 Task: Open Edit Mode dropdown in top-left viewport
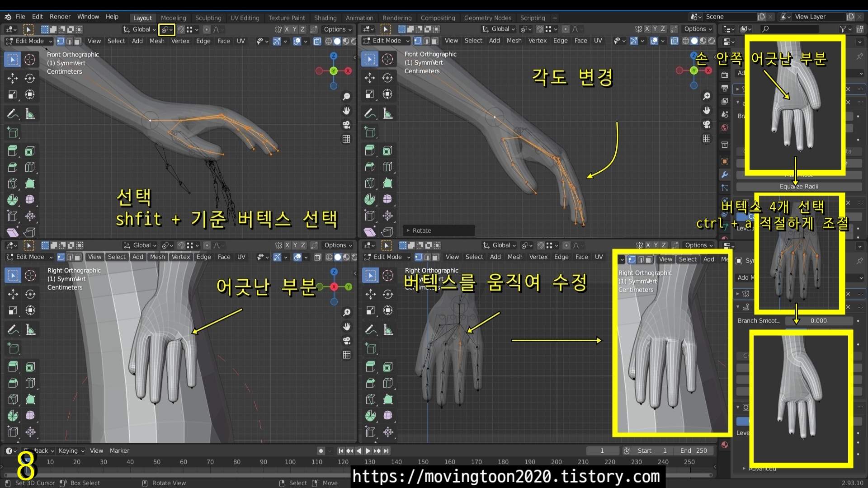point(29,41)
